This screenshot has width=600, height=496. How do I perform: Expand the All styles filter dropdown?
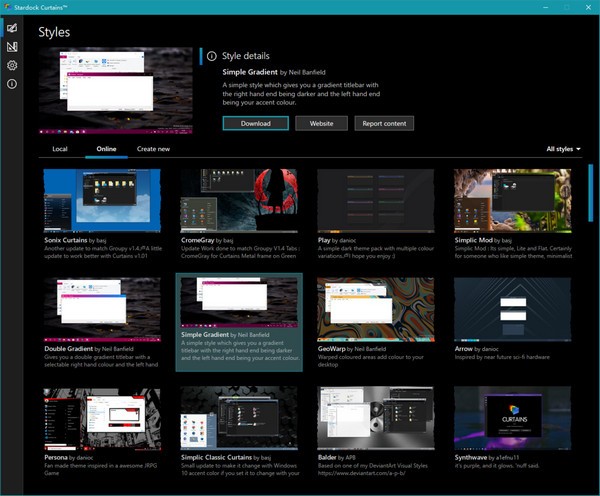563,149
